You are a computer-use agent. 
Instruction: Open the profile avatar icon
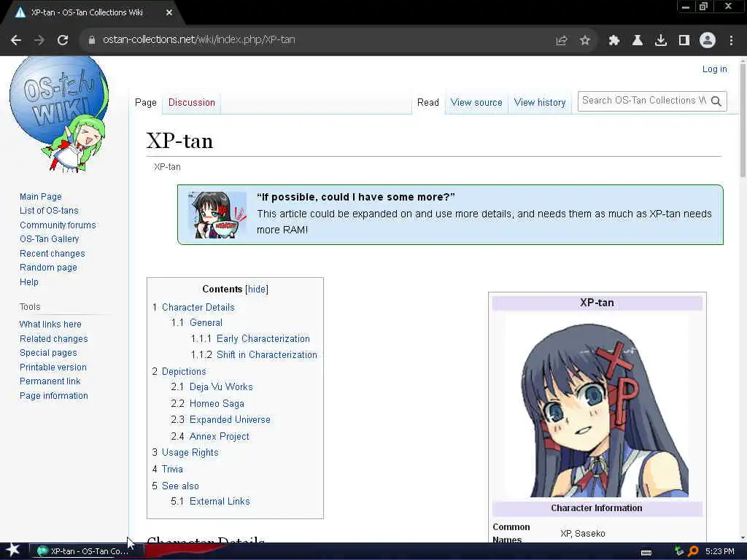pos(708,40)
